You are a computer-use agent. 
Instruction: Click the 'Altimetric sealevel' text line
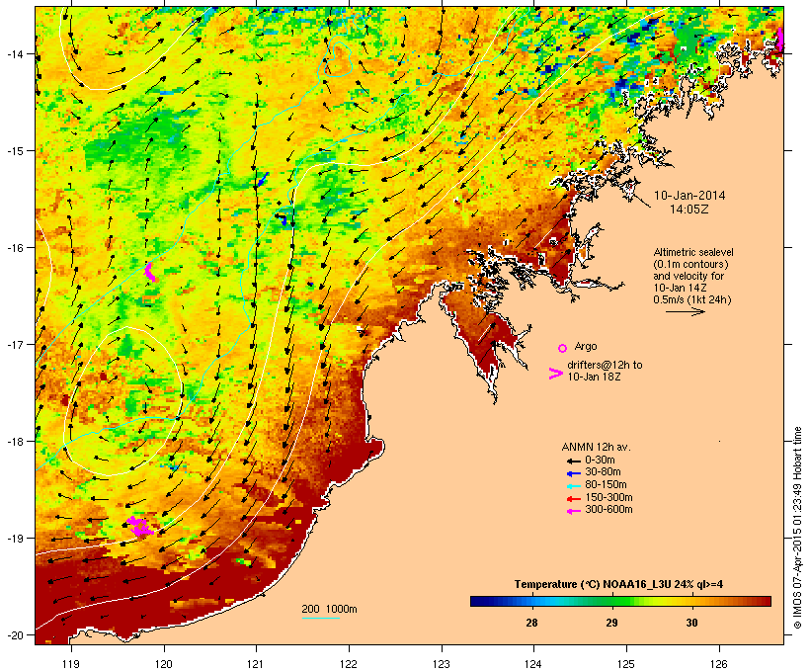(693, 252)
